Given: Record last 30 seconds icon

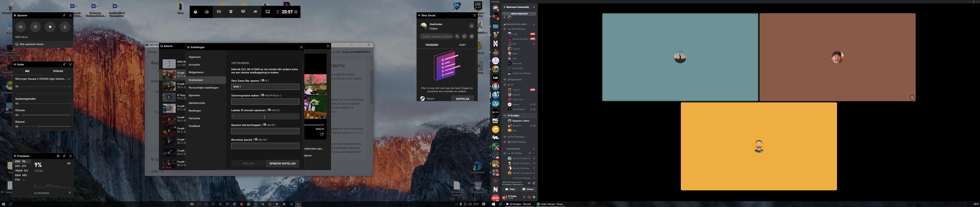Looking at the screenshot, I should pos(35,27).
